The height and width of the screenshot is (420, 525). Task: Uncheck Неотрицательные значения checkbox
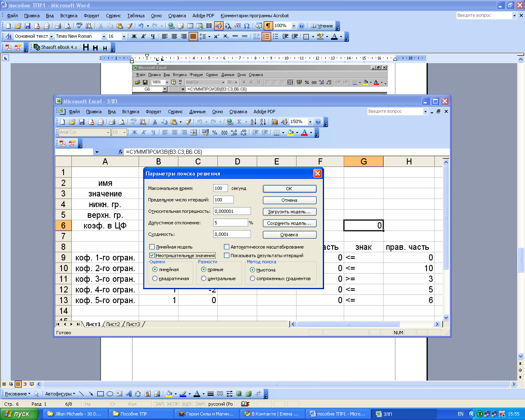[x=152, y=255]
